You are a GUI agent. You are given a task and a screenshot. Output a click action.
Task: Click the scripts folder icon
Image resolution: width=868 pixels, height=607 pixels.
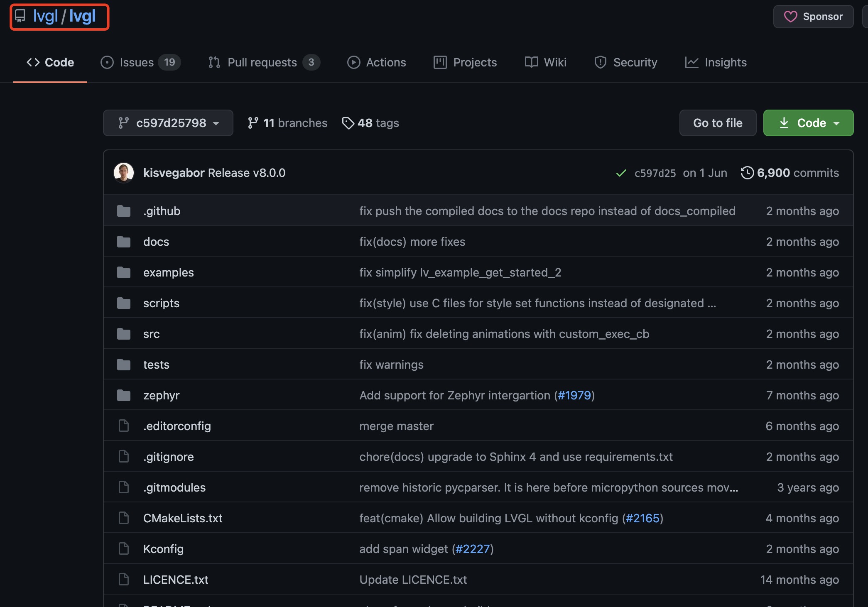pyautogui.click(x=124, y=303)
